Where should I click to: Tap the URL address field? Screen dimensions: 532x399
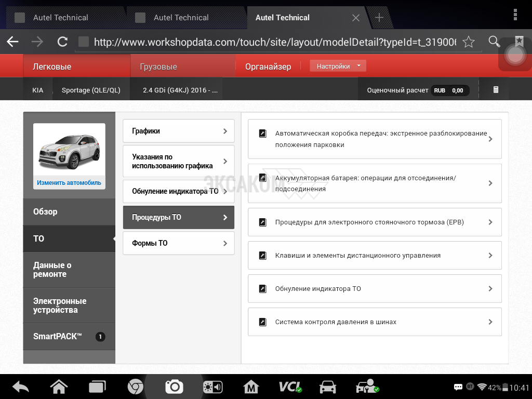click(x=274, y=42)
